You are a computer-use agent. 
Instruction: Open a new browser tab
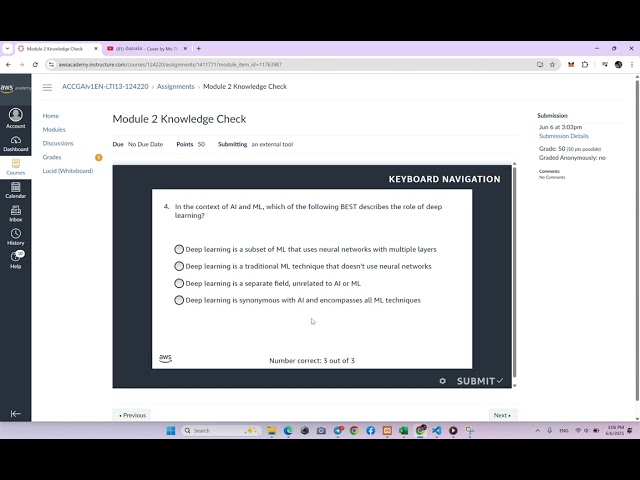tap(199, 49)
